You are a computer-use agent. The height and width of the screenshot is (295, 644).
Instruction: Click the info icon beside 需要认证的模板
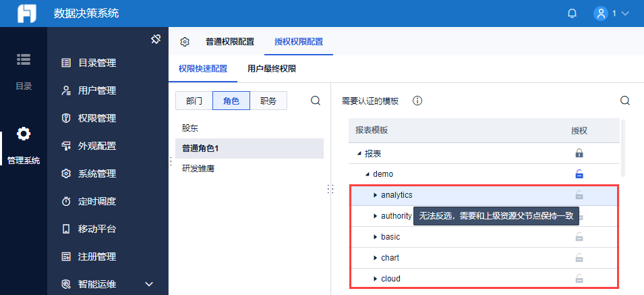pos(417,101)
